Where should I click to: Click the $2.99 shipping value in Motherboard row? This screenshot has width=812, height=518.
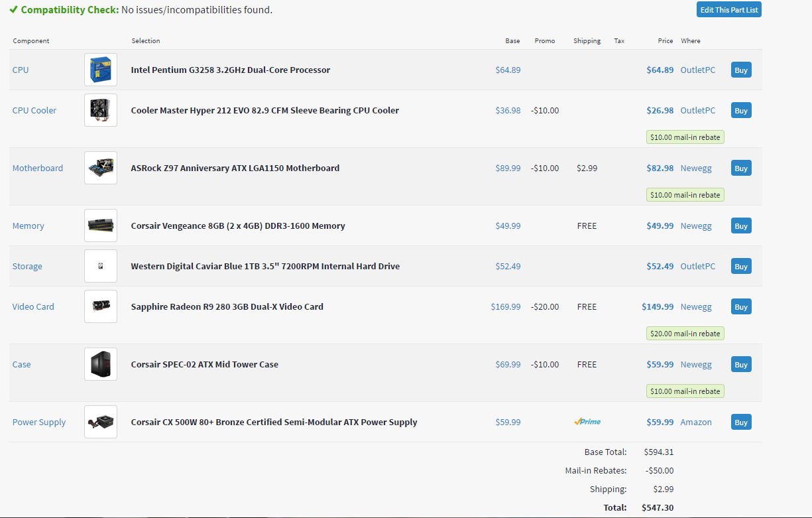pos(587,168)
